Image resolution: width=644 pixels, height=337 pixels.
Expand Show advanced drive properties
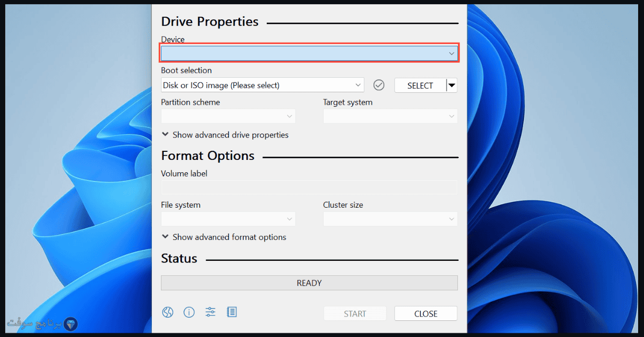(225, 135)
